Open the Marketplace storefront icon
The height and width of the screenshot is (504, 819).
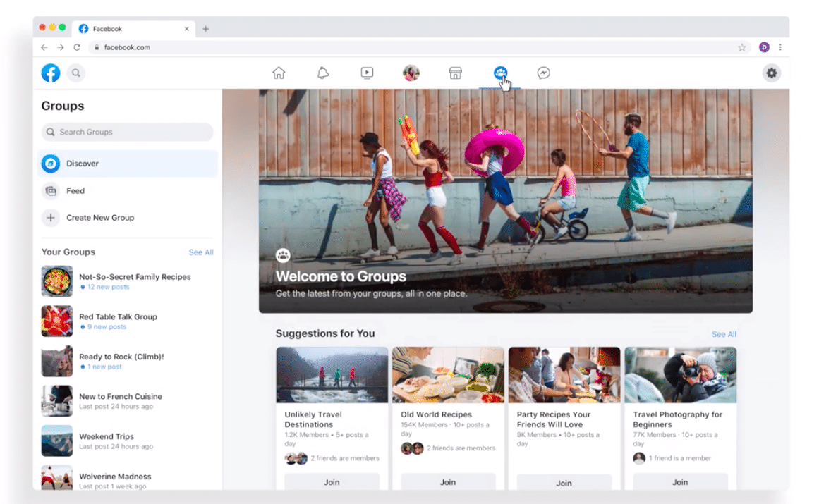[455, 73]
